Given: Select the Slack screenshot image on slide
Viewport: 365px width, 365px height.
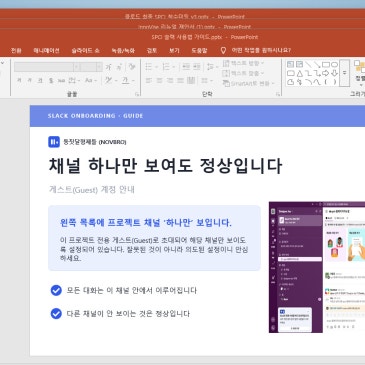Looking at the screenshot, I should 317,267.
